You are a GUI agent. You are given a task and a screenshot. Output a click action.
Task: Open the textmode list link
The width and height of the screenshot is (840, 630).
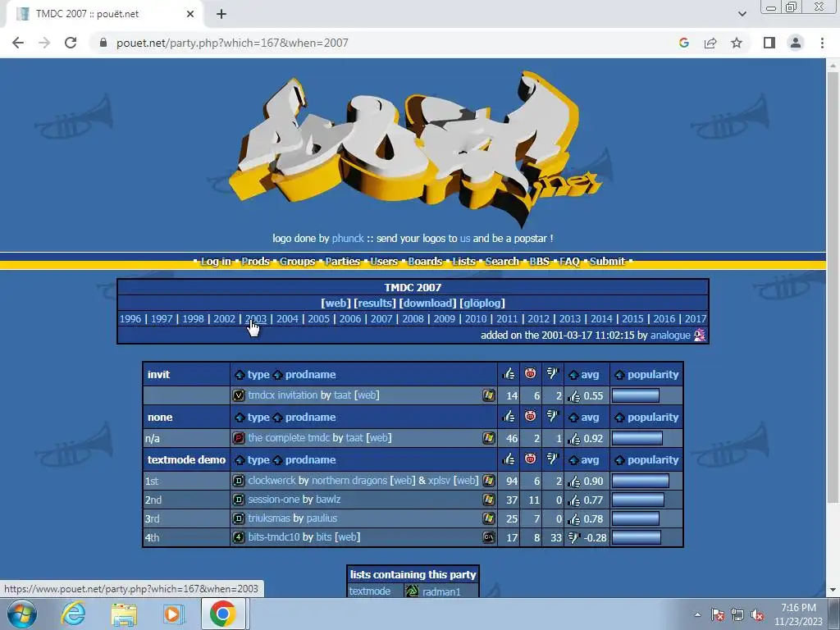click(x=370, y=591)
